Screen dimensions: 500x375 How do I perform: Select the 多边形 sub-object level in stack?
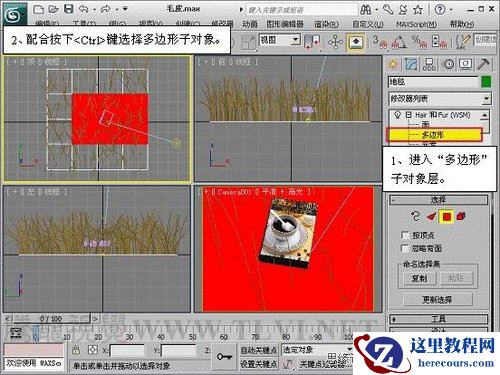[434, 135]
